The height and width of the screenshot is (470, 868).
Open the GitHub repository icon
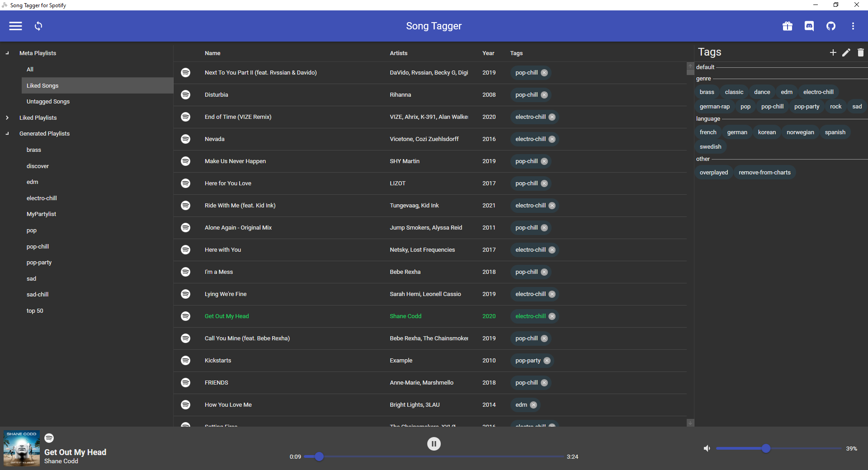pos(831,26)
